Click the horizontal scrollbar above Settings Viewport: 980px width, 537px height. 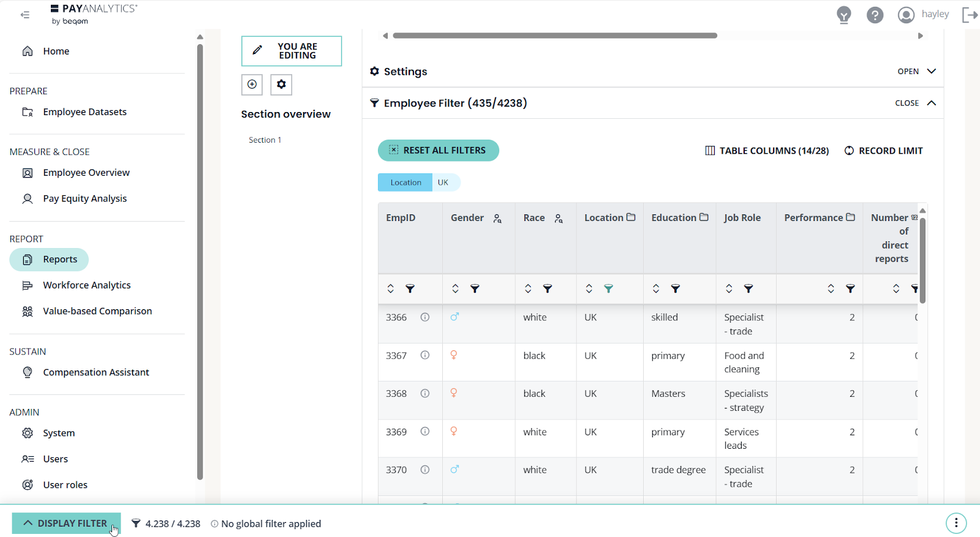click(554, 36)
